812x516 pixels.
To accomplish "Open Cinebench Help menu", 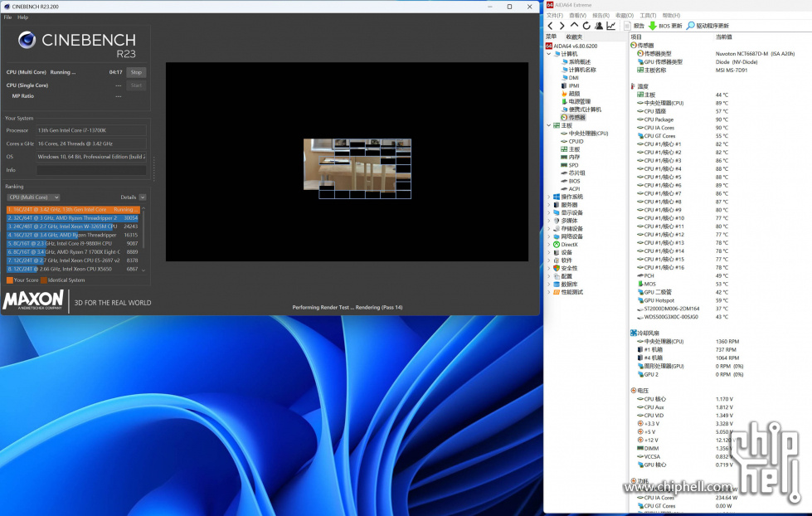I will pos(22,17).
